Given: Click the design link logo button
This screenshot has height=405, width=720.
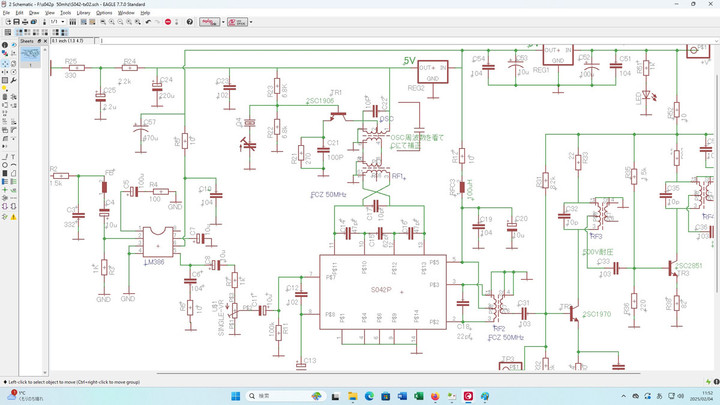Looking at the screenshot, I should [210, 21].
